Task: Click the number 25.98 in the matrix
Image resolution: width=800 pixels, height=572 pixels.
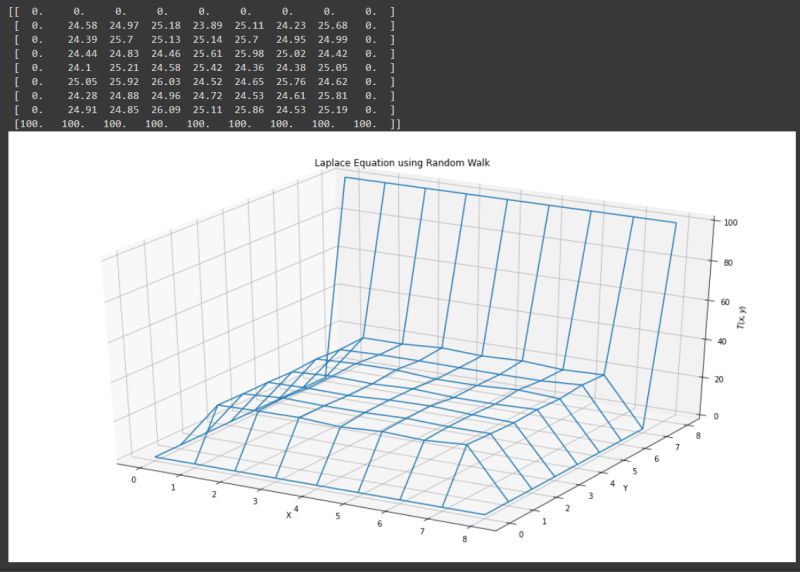Action: [x=249, y=54]
